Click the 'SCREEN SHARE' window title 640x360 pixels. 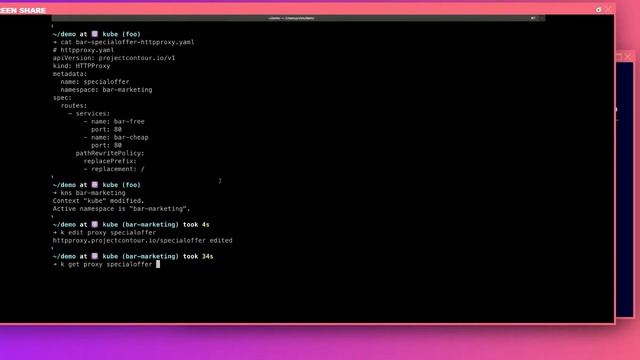pos(23,10)
